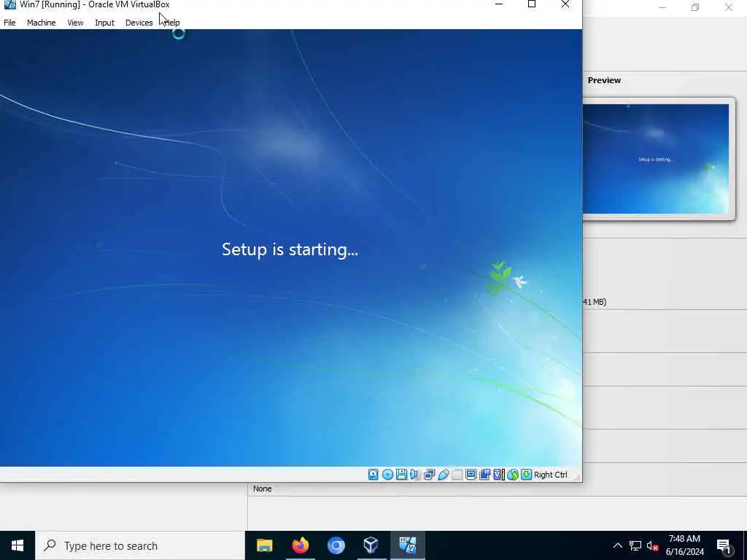Click the VirtualBox icon in VM title bar

(x=9, y=4)
